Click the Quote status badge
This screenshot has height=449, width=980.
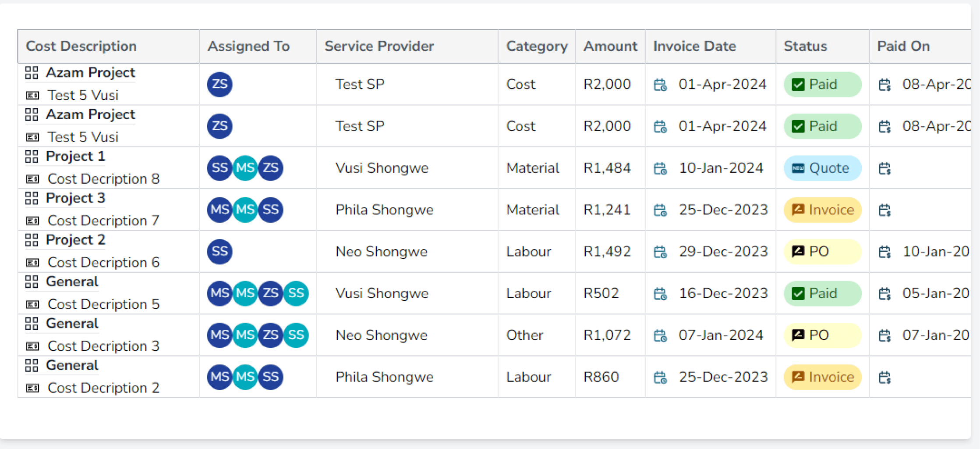point(822,168)
